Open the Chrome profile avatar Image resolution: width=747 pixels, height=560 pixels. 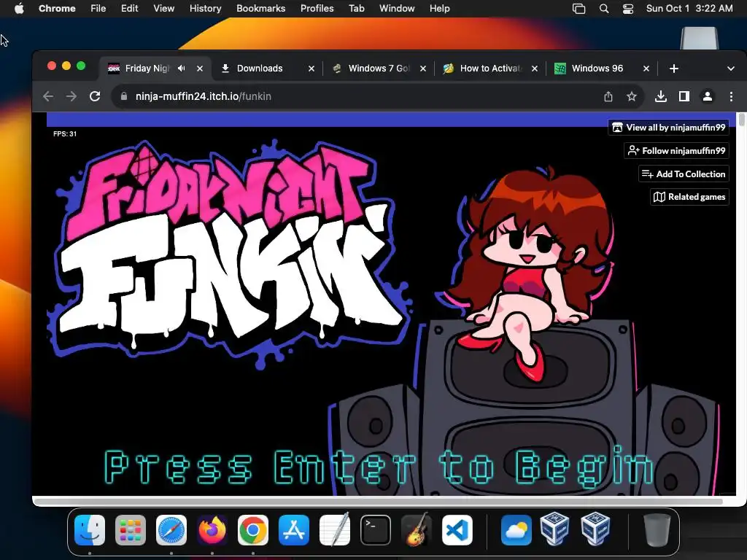(708, 97)
